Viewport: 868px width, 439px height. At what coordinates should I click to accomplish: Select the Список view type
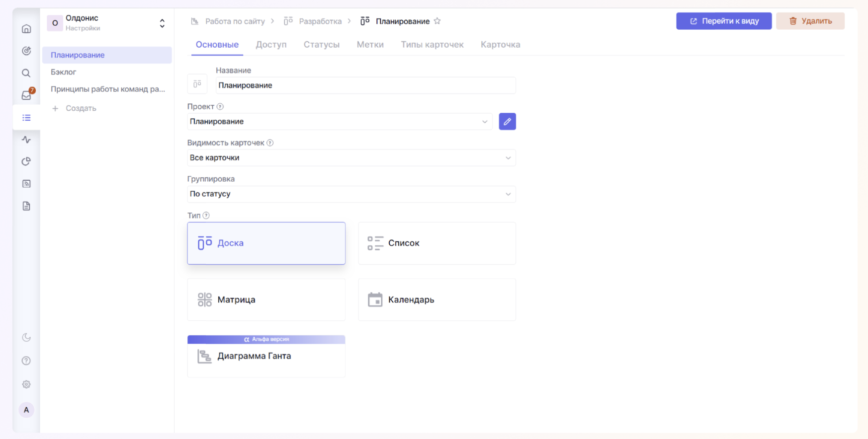(x=436, y=243)
